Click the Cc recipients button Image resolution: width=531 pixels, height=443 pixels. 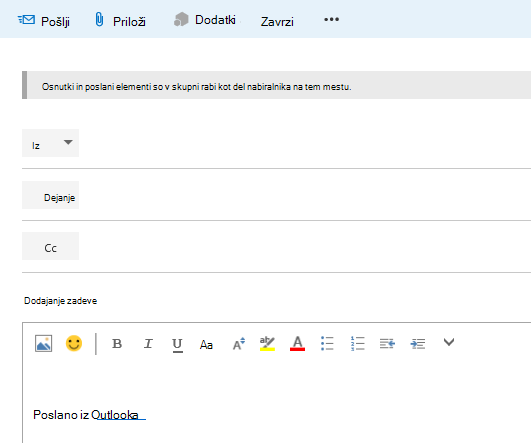tap(50, 246)
